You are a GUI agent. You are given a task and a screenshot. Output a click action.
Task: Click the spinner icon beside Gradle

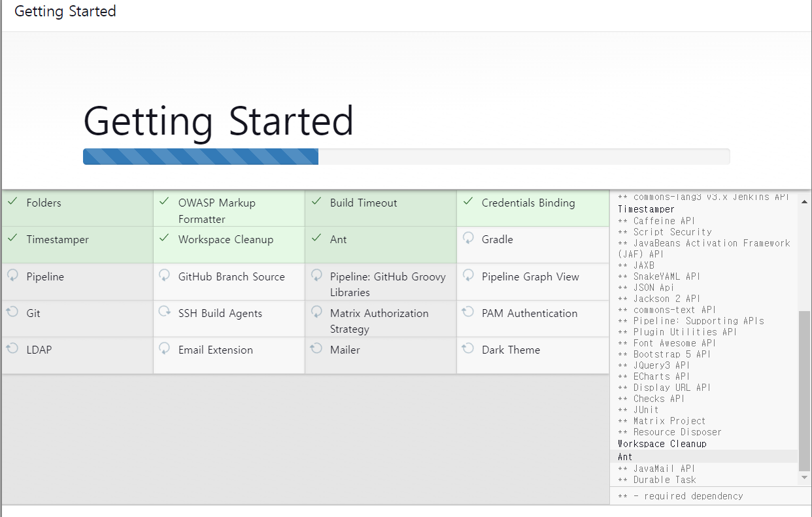click(x=468, y=238)
